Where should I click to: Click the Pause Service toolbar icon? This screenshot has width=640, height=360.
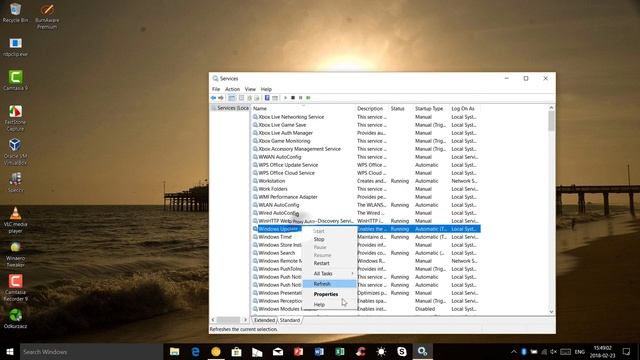(300, 98)
